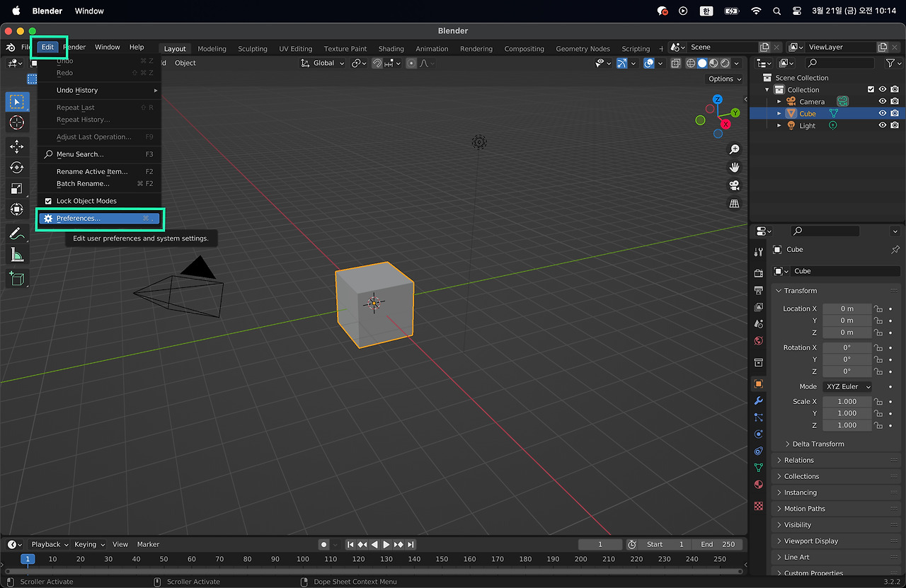The image size is (906, 588).
Task: Open the Undo History submenu
Action: (99, 91)
